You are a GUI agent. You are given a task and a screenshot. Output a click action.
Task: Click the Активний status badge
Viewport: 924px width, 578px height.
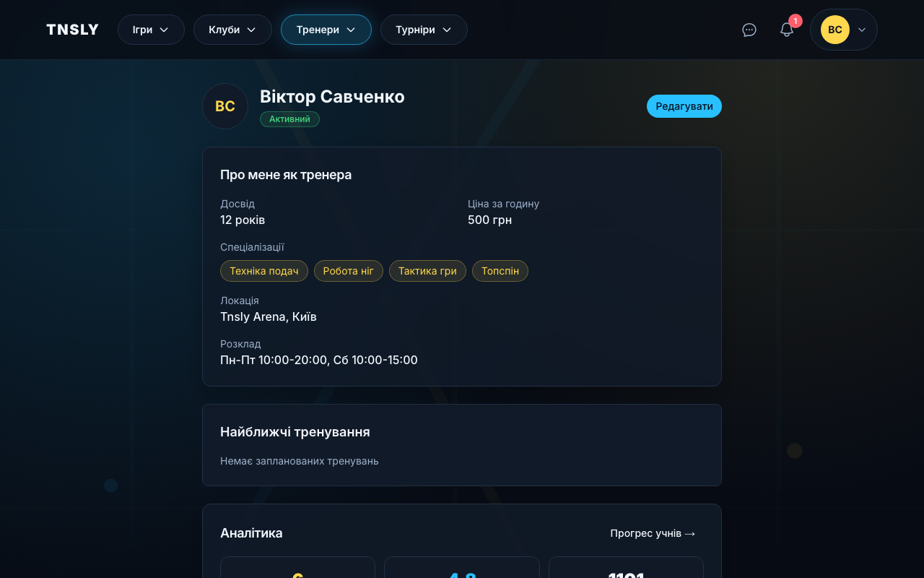click(x=289, y=119)
